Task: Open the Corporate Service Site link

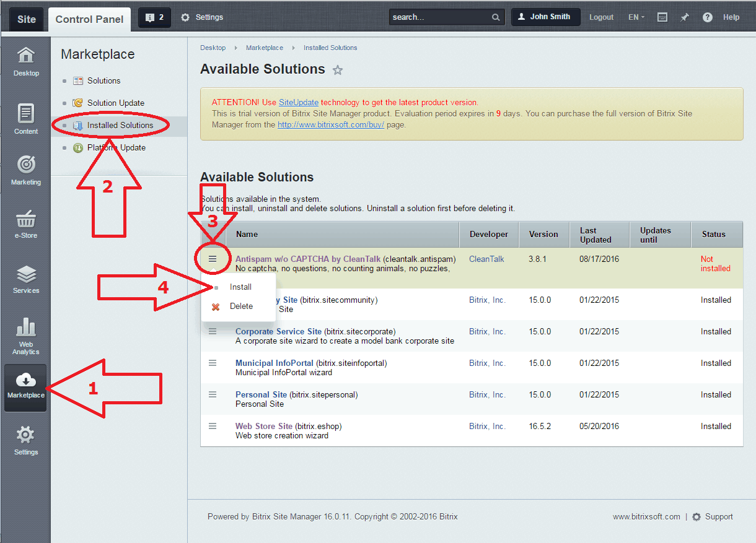Action: (278, 331)
